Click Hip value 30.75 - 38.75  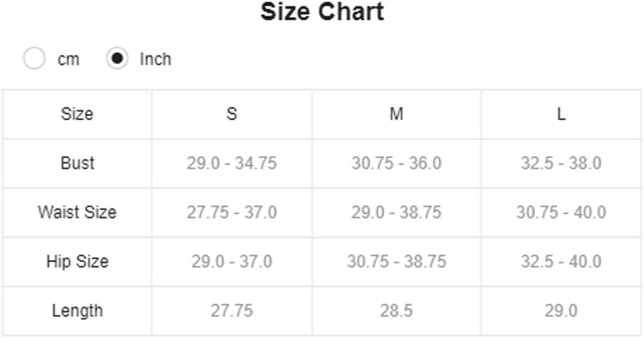click(x=397, y=261)
